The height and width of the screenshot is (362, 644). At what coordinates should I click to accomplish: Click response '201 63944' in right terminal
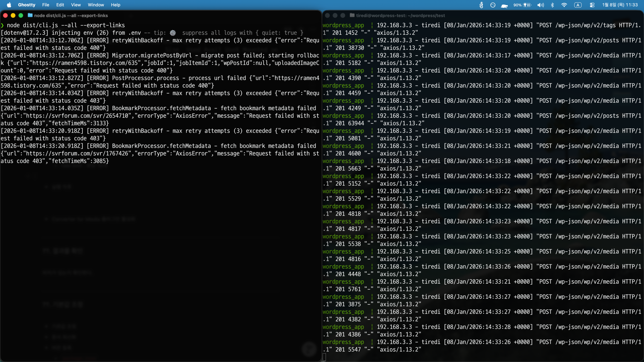click(350, 123)
